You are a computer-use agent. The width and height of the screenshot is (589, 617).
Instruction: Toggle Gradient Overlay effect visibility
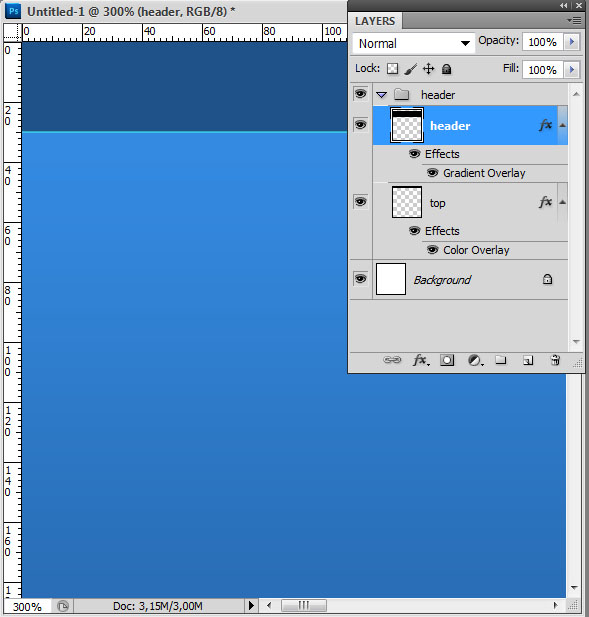pos(432,173)
